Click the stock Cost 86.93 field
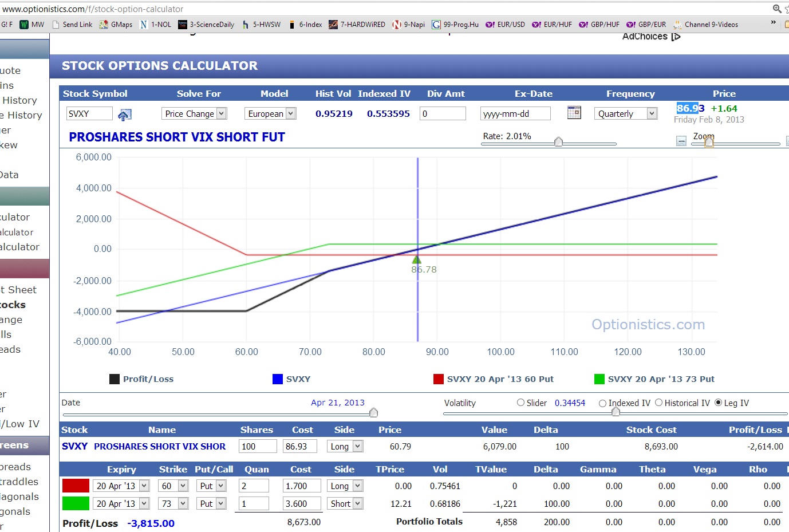789x532 pixels. point(300,446)
